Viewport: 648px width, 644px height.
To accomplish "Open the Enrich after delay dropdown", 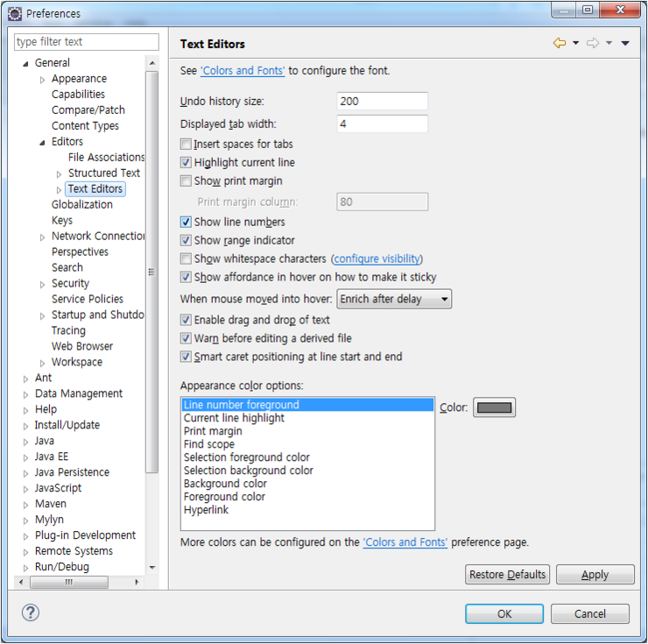I will [394, 299].
